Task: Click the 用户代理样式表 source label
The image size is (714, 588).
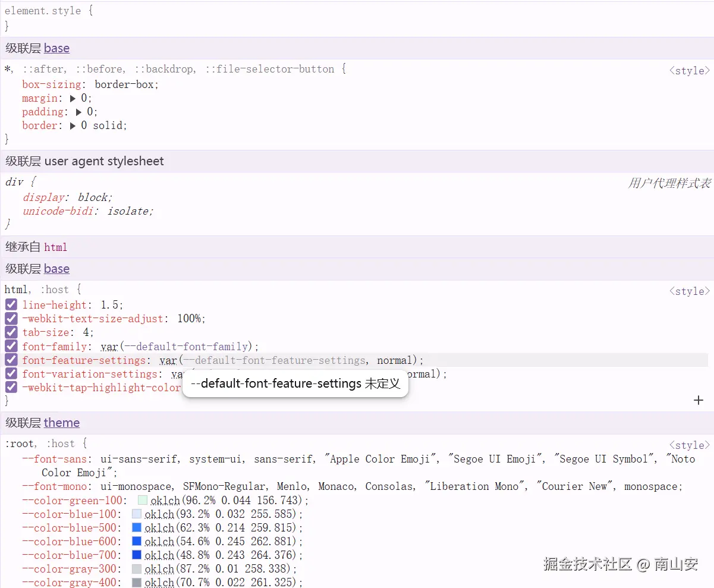Action: click(669, 183)
